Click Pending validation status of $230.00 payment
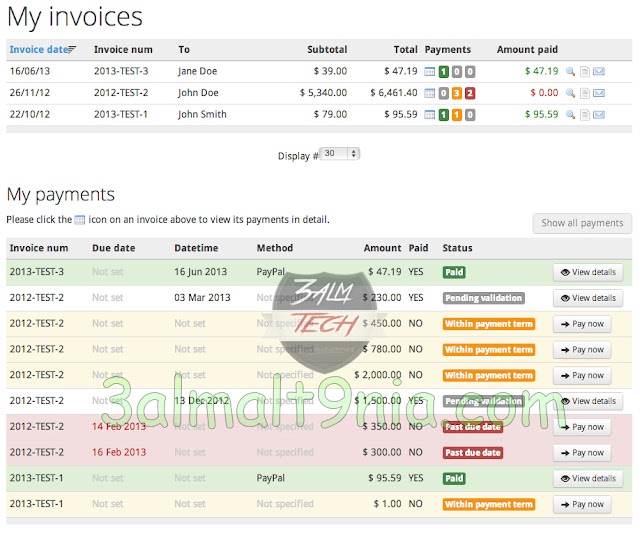The height and width of the screenshot is (533, 640). point(484,298)
